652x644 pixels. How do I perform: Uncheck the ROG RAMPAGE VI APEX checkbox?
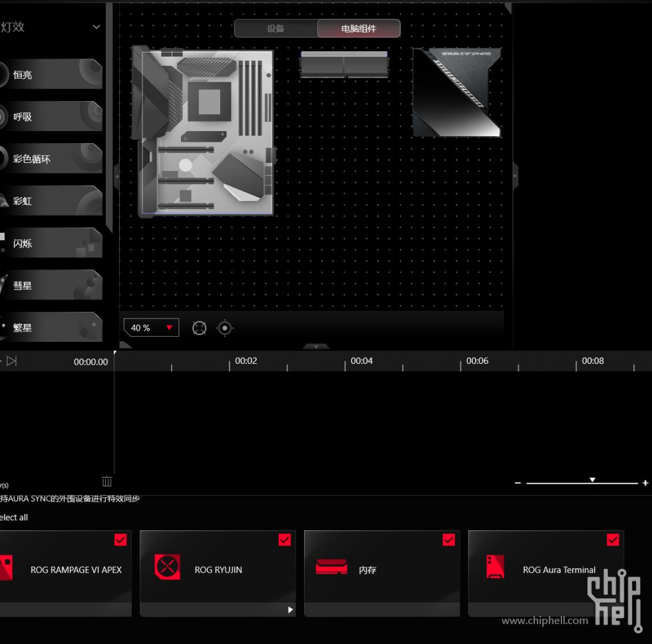point(120,540)
